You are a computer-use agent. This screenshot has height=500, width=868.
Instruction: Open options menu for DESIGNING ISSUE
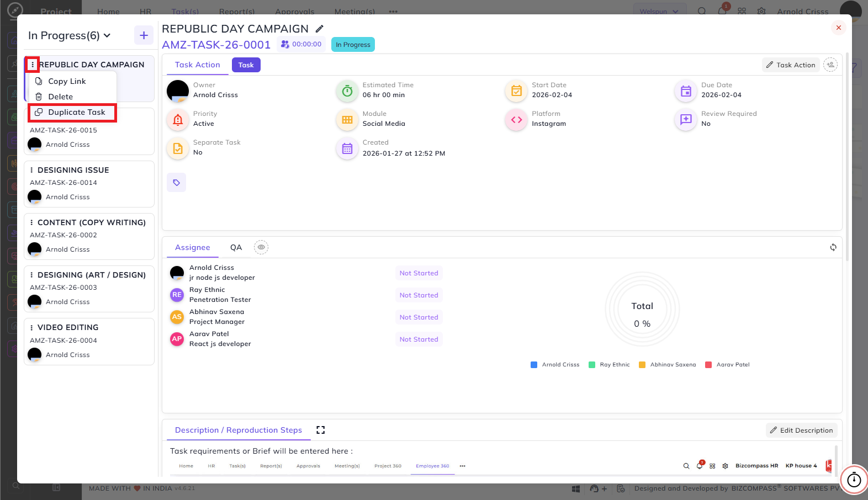(31, 170)
